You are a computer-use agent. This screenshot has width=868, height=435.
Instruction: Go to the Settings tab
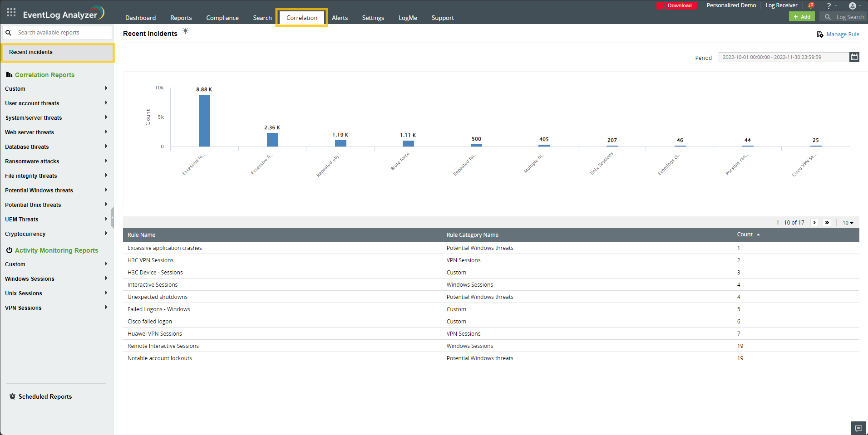373,18
